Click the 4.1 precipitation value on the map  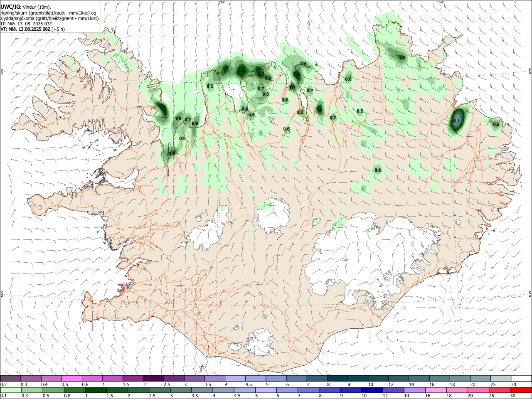pos(456,121)
